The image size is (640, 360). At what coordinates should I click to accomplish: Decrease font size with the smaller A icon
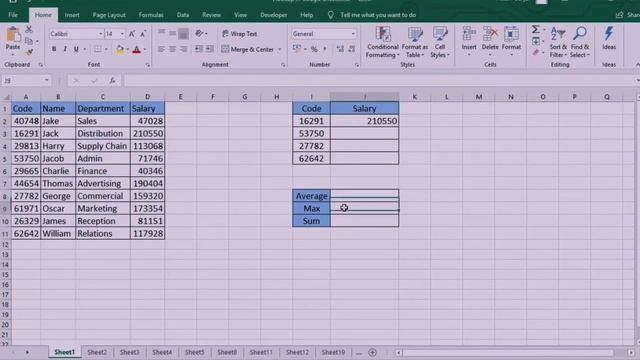coord(143,34)
